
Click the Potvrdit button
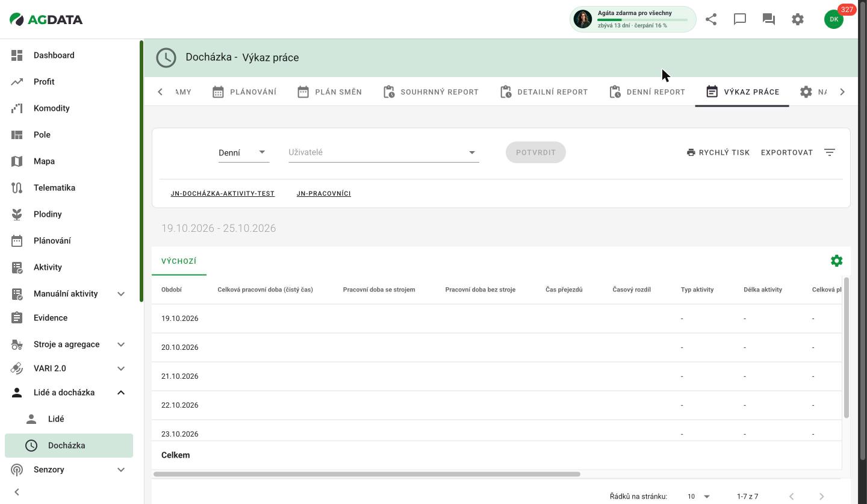click(x=536, y=152)
